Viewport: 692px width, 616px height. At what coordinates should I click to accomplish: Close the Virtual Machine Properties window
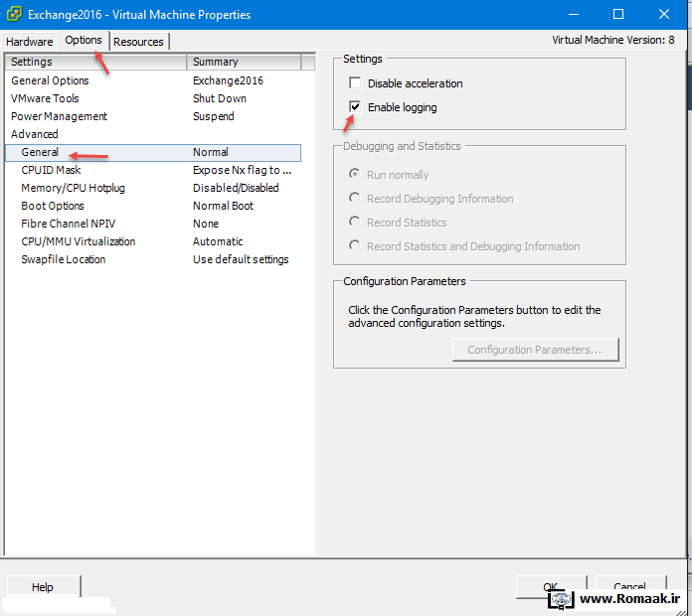664,14
